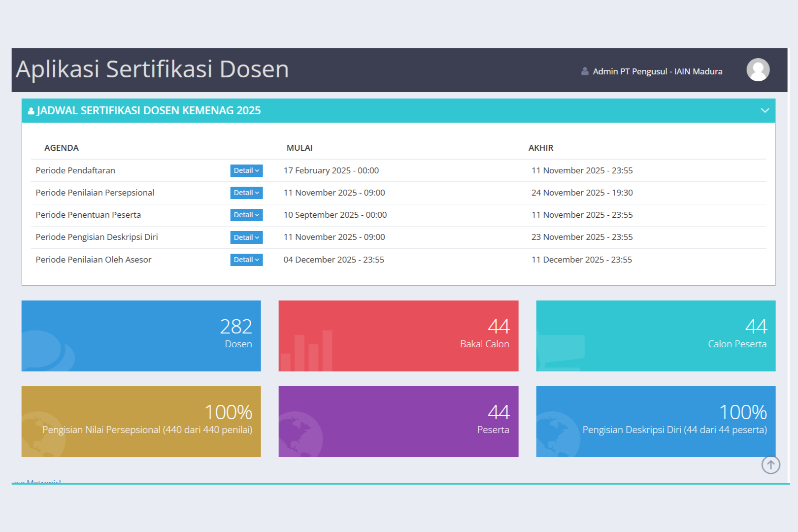The width and height of the screenshot is (798, 532).
Task: Collapse the Jadwal Sertifikasi Dosen panel
Action: point(765,110)
